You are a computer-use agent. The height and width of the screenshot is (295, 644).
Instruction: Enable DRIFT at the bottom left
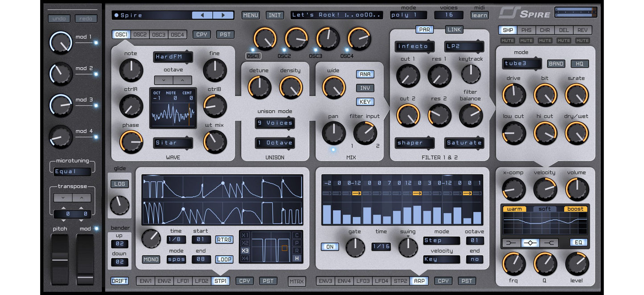tap(120, 281)
